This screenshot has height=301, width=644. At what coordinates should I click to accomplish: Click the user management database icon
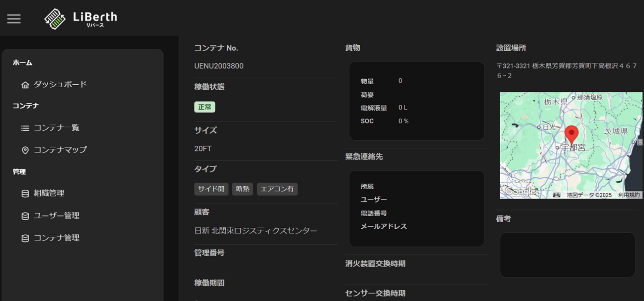point(25,216)
